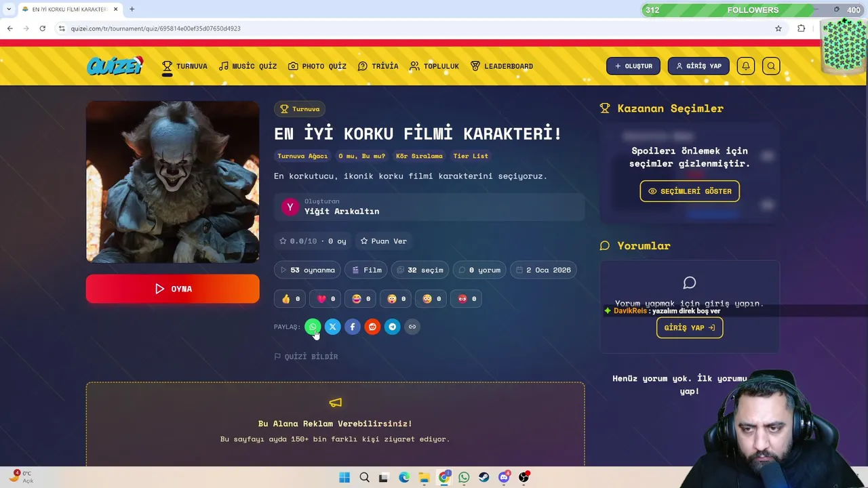Open Windows Start menu
Image resolution: width=868 pixels, height=488 pixels.
tap(344, 477)
